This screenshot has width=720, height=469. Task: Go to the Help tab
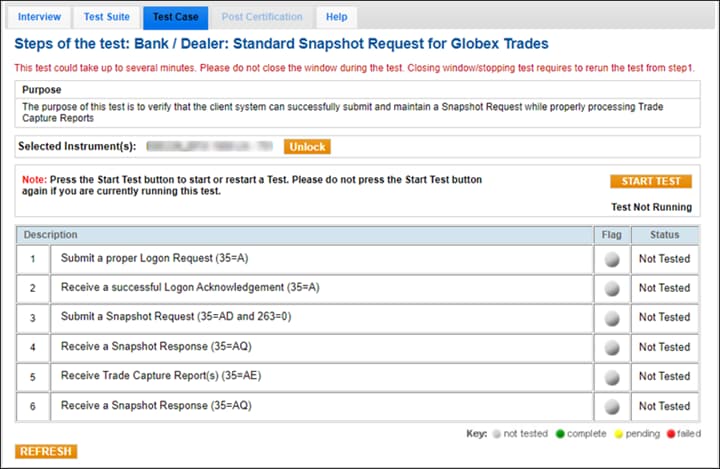(337, 17)
